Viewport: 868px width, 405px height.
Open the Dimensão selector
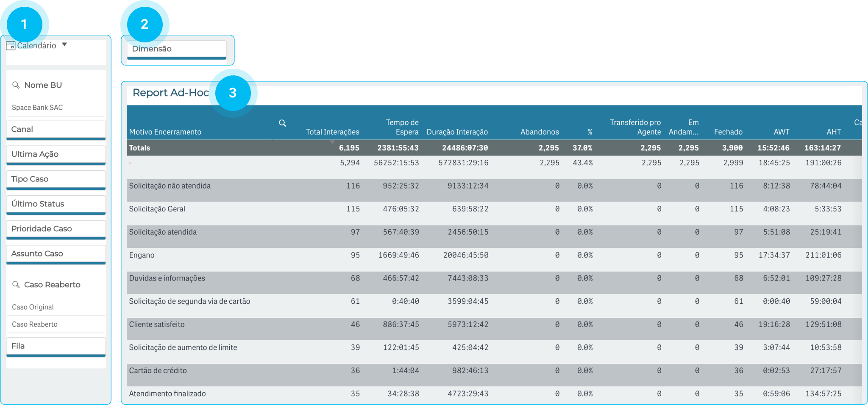[176, 49]
